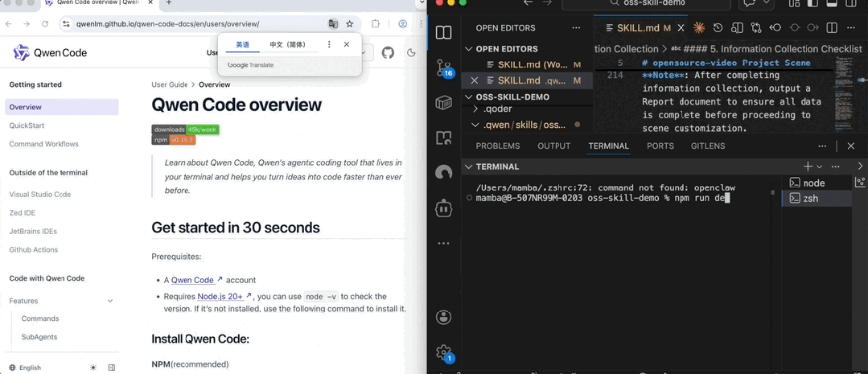This screenshot has width=868, height=374.
Task: Click the split editor right icon
Action: (x=832, y=27)
